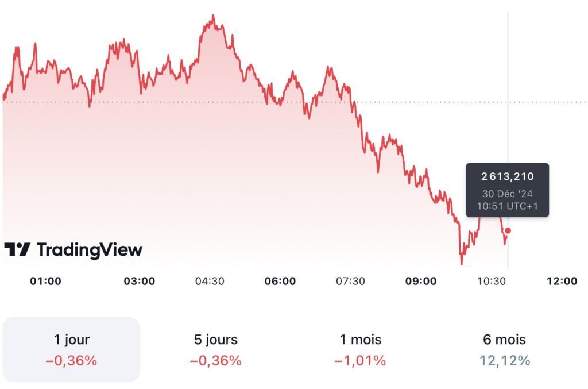Image resolution: width=588 pixels, height=389 pixels.
Task: Select the 07:30 time axis label
Action: pyautogui.click(x=350, y=281)
